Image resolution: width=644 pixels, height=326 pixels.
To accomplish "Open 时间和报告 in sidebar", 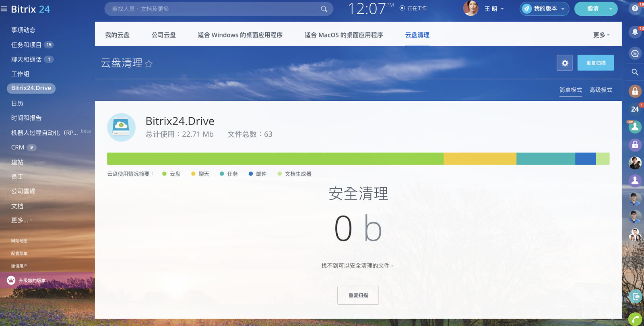I will point(26,118).
